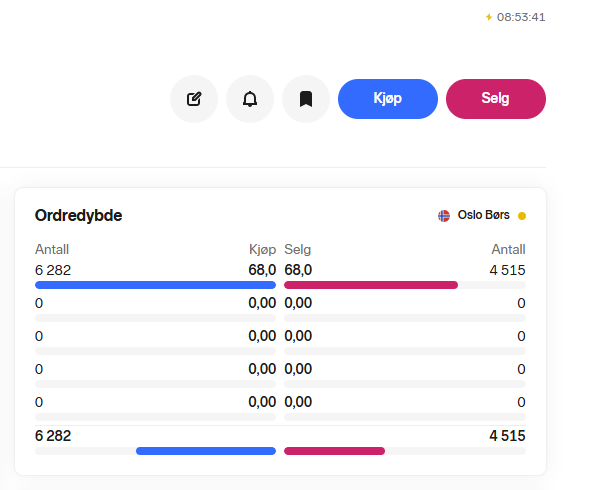Bookmark this stock with the bookmark icon

tap(306, 99)
